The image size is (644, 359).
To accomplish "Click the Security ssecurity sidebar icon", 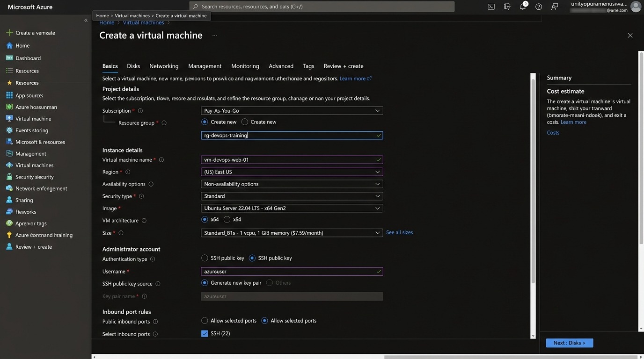I will (9, 177).
